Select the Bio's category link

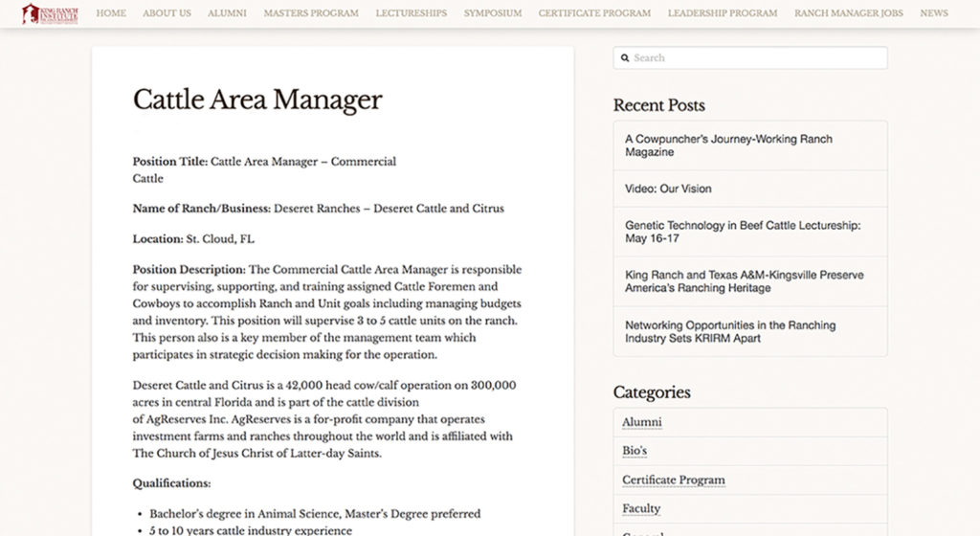[635, 451]
